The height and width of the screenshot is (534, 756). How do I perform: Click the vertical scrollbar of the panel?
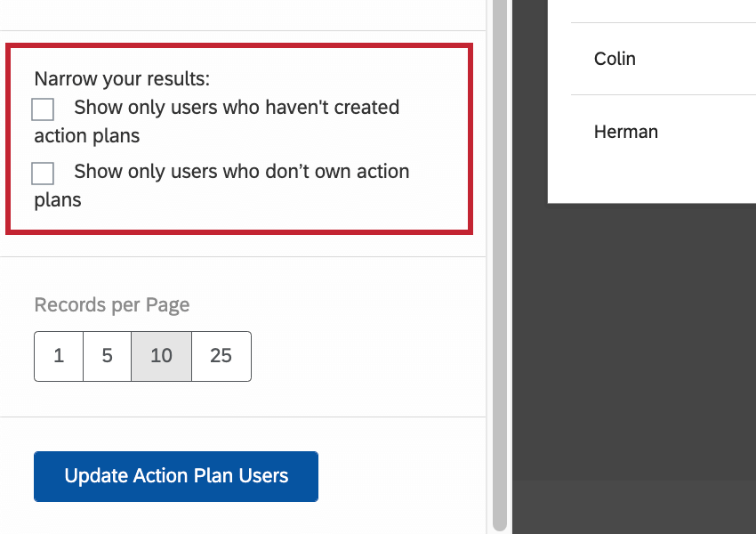[x=499, y=267]
